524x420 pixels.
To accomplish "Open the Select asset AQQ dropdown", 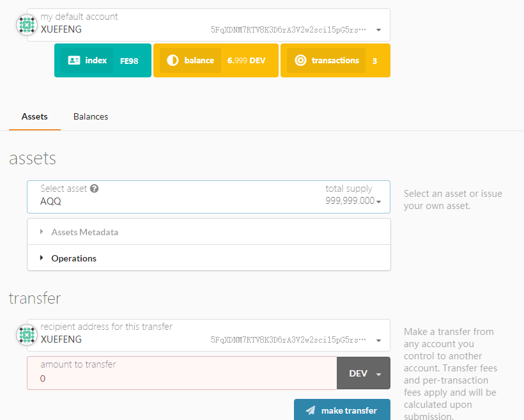I will [379, 202].
